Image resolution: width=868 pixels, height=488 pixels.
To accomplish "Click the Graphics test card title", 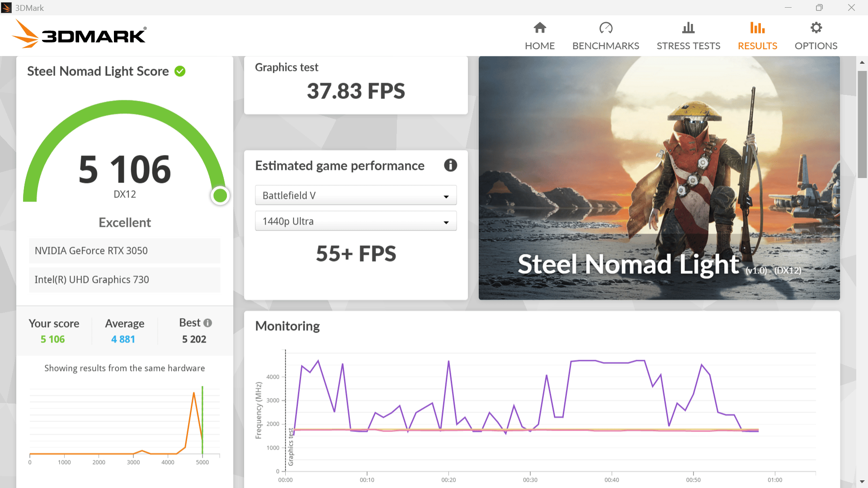I will 287,67.
